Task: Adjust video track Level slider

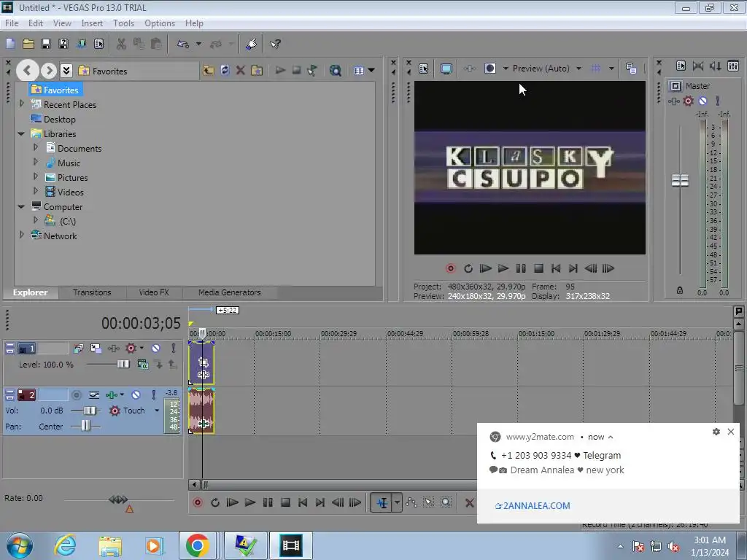Action: pos(123,365)
